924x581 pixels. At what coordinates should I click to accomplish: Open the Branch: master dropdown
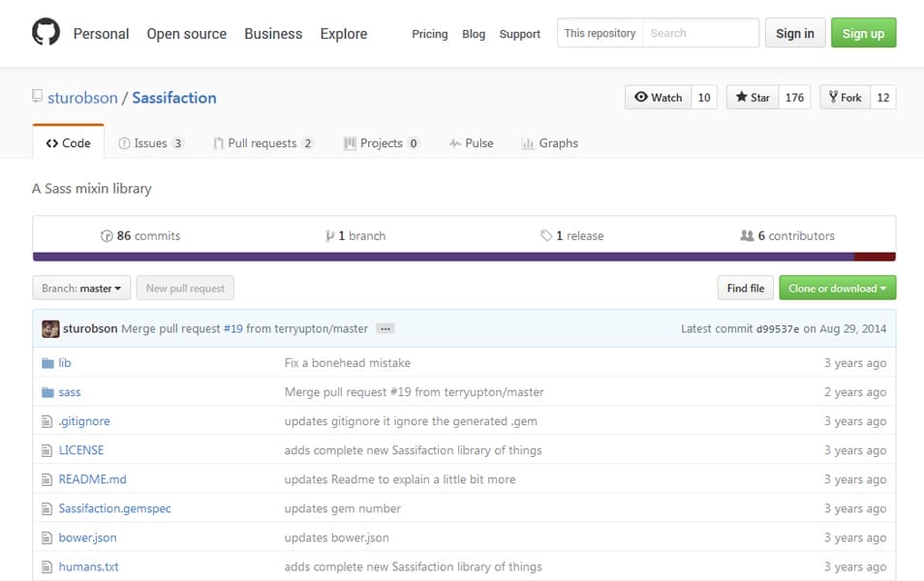point(81,289)
